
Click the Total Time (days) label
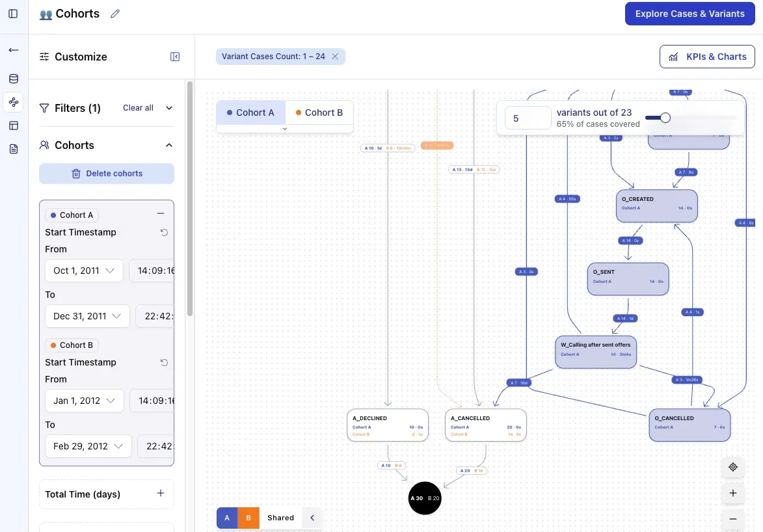[83, 494]
